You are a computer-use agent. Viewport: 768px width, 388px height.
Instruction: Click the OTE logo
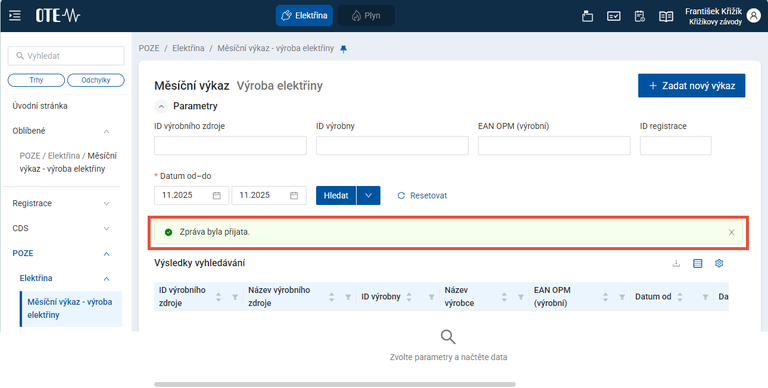point(58,16)
